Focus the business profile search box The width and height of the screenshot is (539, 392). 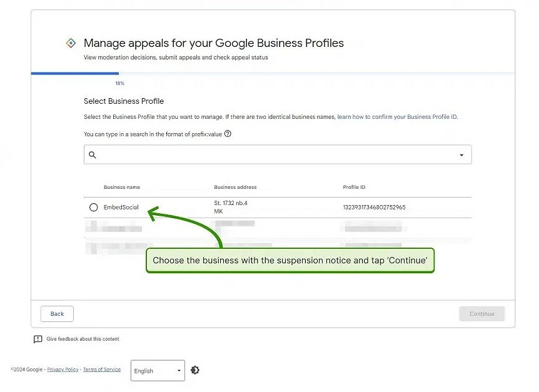[x=278, y=154]
